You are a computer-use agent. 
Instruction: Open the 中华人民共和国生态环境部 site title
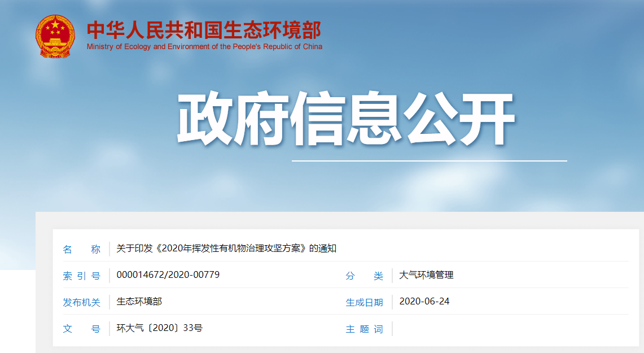204,30
